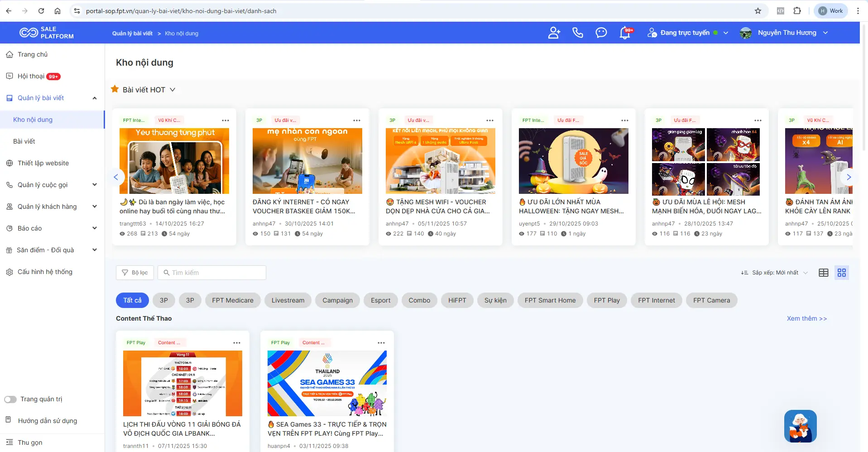Bookmark this page with the star icon
Screen dimensions: 868x452
point(758,11)
